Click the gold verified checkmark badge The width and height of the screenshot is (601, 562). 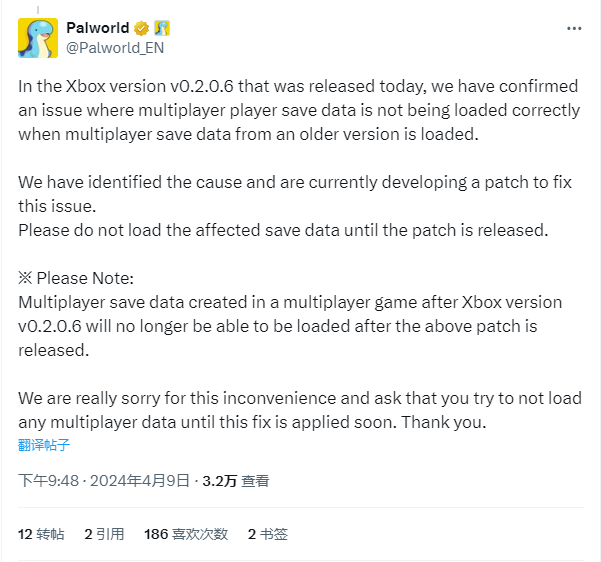(143, 28)
